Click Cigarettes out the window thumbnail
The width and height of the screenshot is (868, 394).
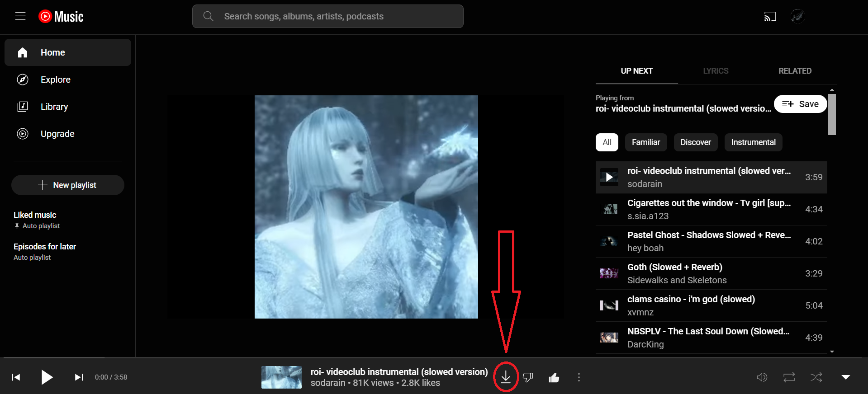[x=609, y=209]
